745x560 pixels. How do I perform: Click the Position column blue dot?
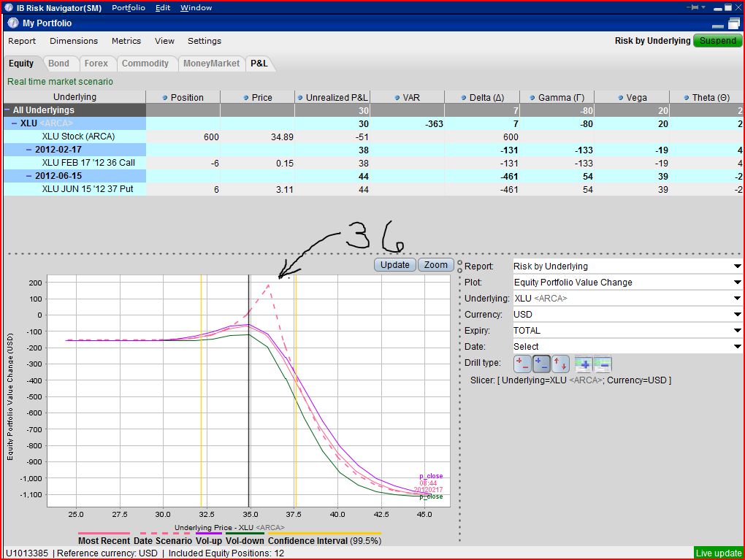(165, 98)
